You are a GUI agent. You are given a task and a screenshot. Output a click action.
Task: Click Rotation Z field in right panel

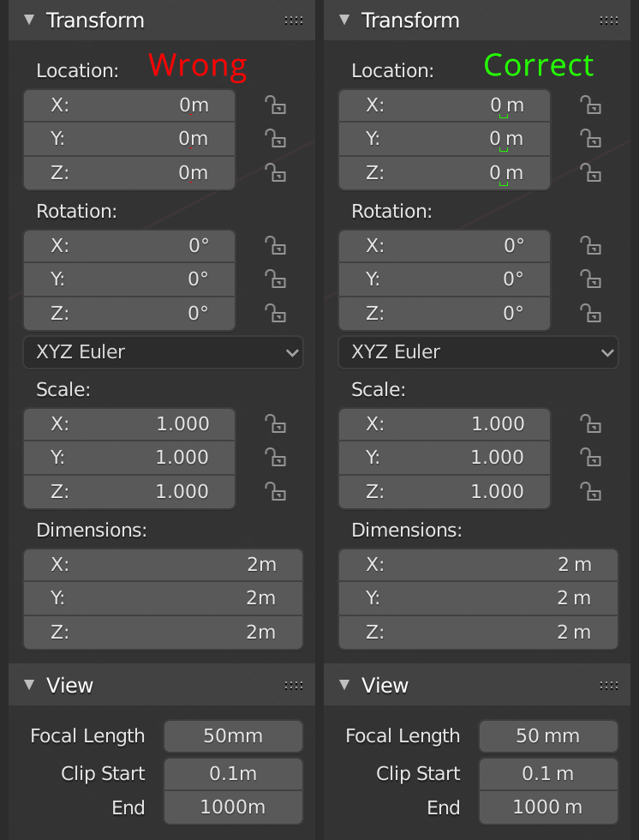coord(445,314)
